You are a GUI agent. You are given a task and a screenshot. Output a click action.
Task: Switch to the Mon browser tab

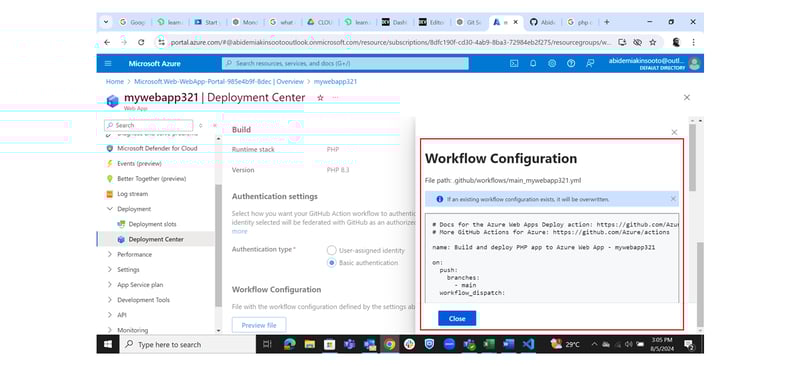tap(245, 22)
